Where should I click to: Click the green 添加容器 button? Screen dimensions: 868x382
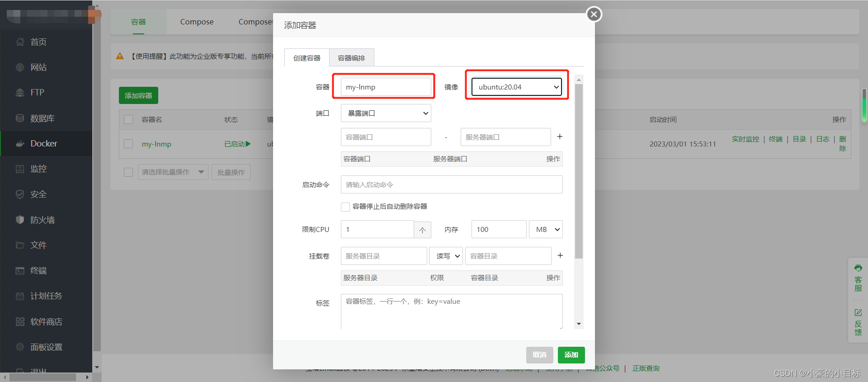click(x=138, y=95)
